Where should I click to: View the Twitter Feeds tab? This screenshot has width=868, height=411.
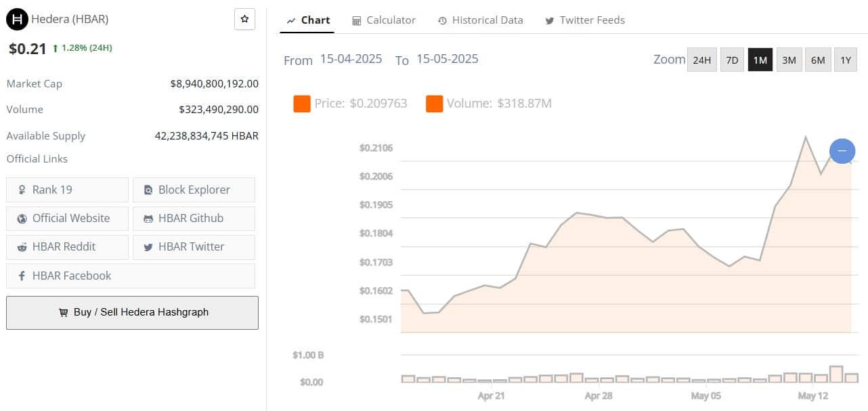[585, 20]
